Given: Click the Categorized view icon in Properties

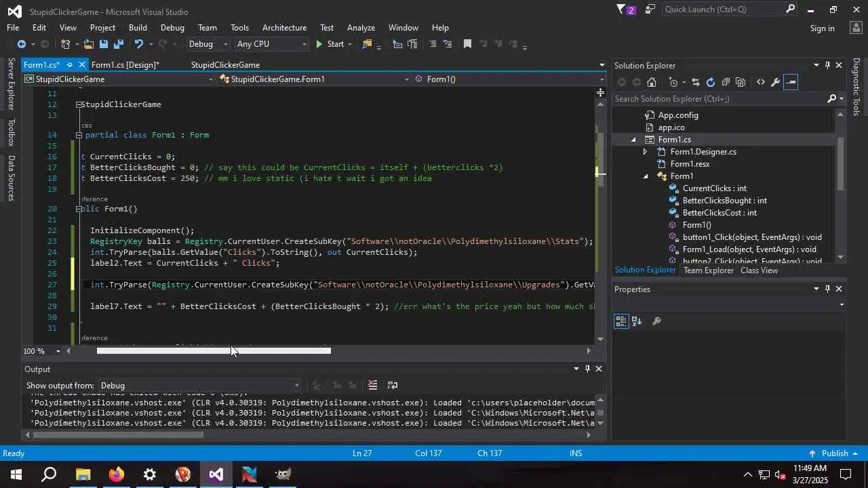Looking at the screenshot, I should pyautogui.click(x=621, y=321).
